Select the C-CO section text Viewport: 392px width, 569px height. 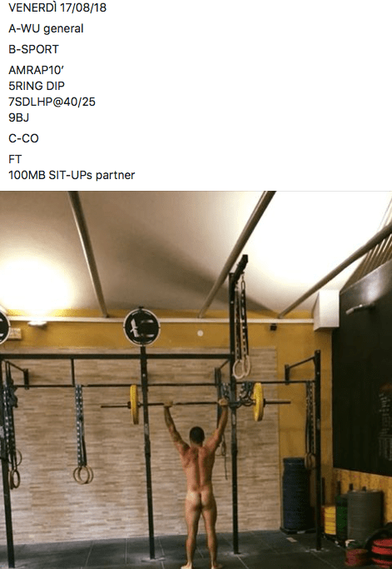pyautogui.click(x=23, y=138)
